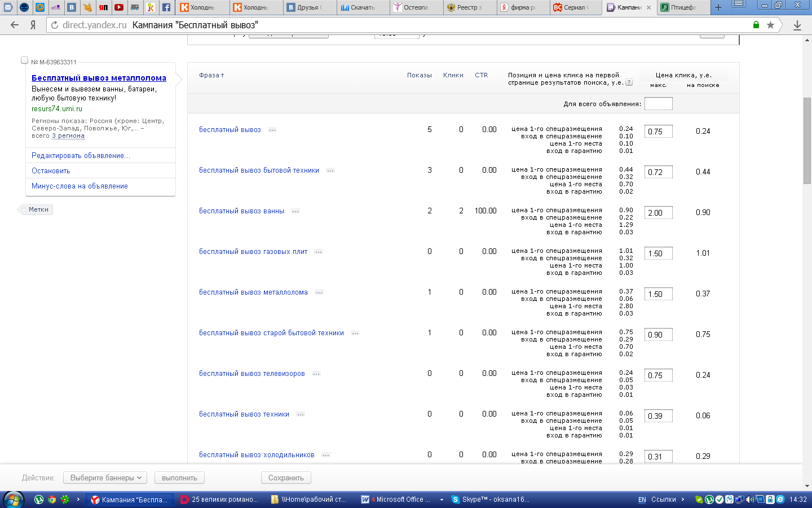Open the pinned YouTube tab

[119, 7]
